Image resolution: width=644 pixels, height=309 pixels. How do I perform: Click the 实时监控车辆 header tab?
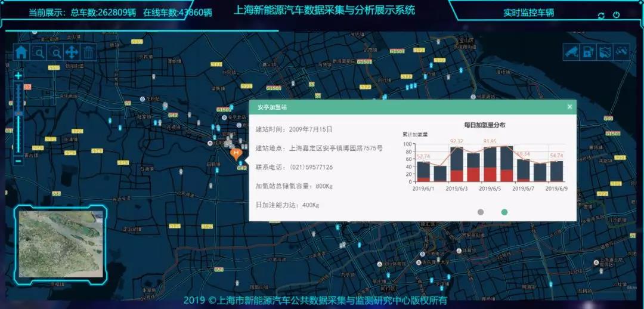click(528, 13)
